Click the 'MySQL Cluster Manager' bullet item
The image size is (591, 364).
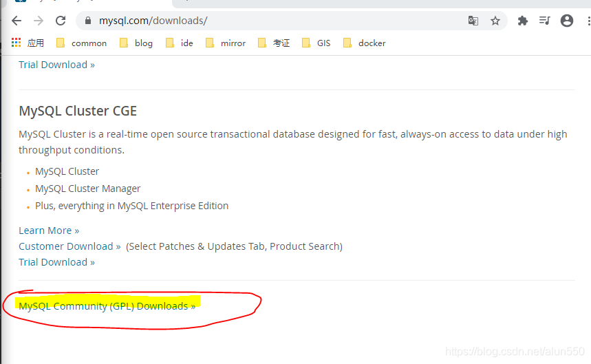[x=88, y=189]
